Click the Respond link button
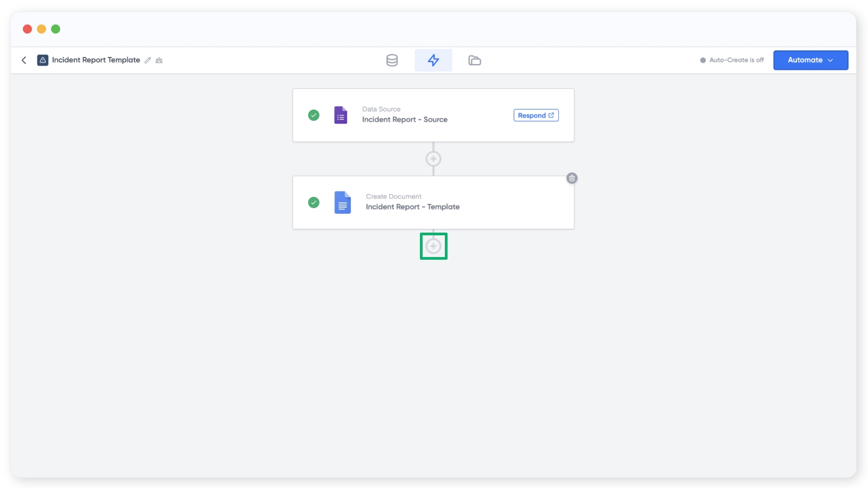868x488 pixels. 535,115
